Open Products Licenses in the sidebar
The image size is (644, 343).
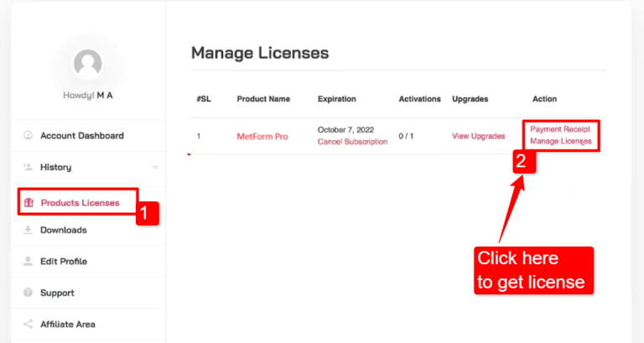pyautogui.click(x=80, y=202)
